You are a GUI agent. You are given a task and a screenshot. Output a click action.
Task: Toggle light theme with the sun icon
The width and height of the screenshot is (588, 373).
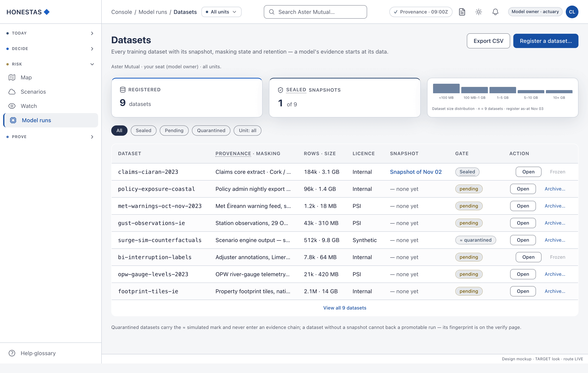point(479,12)
